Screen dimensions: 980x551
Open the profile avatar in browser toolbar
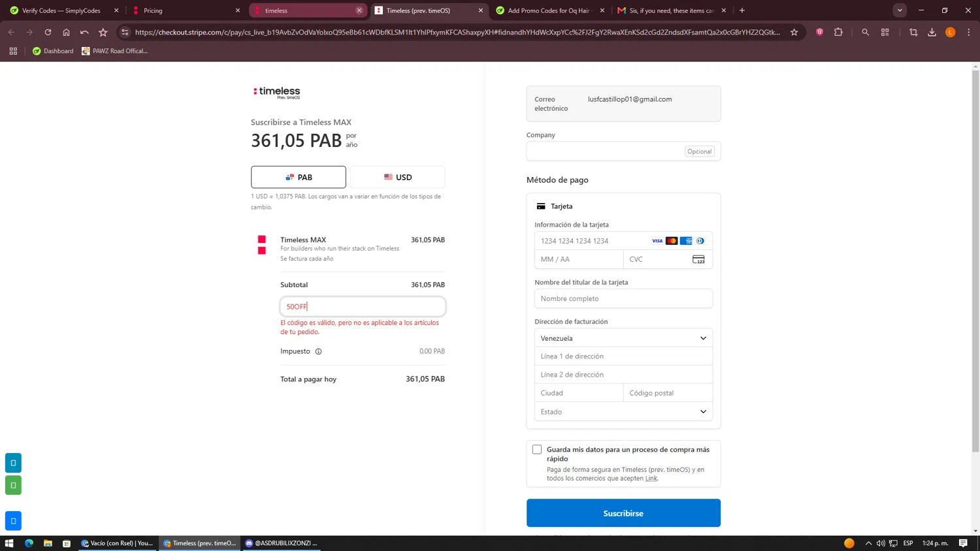click(x=951, y=32)
